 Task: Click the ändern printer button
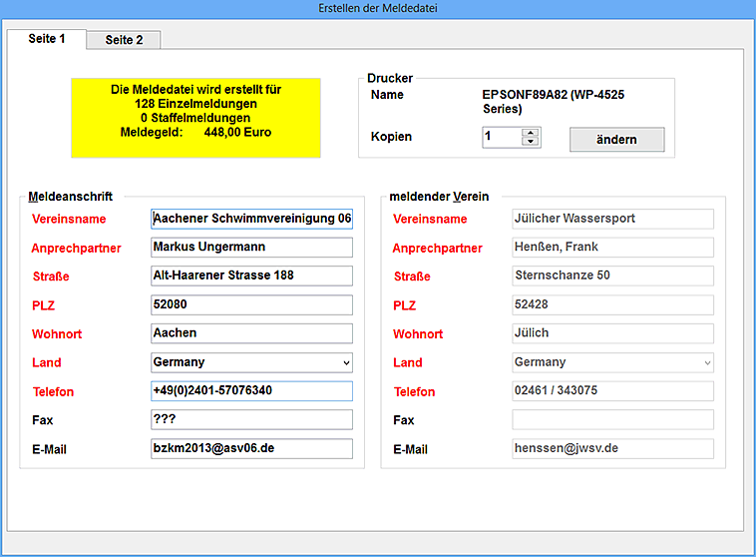pos(616,140)
